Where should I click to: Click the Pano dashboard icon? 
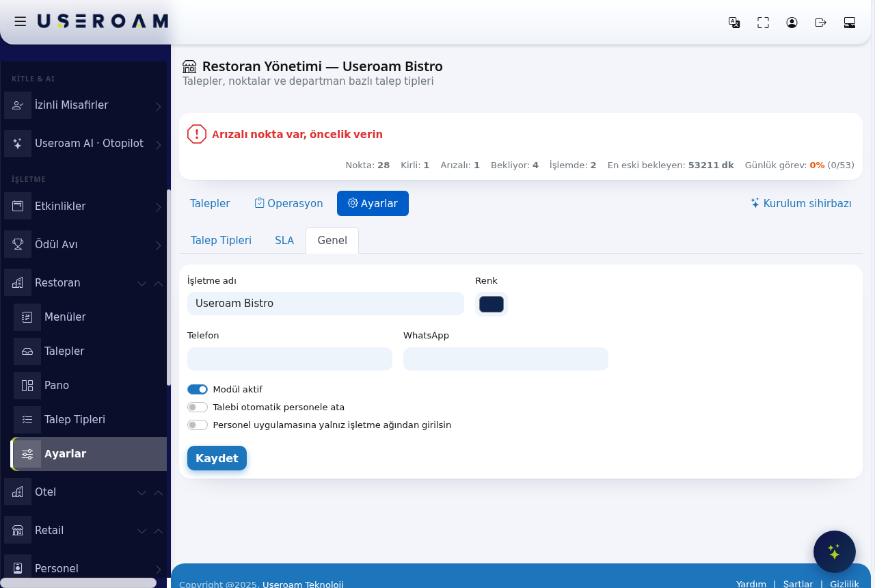point(27,386)
